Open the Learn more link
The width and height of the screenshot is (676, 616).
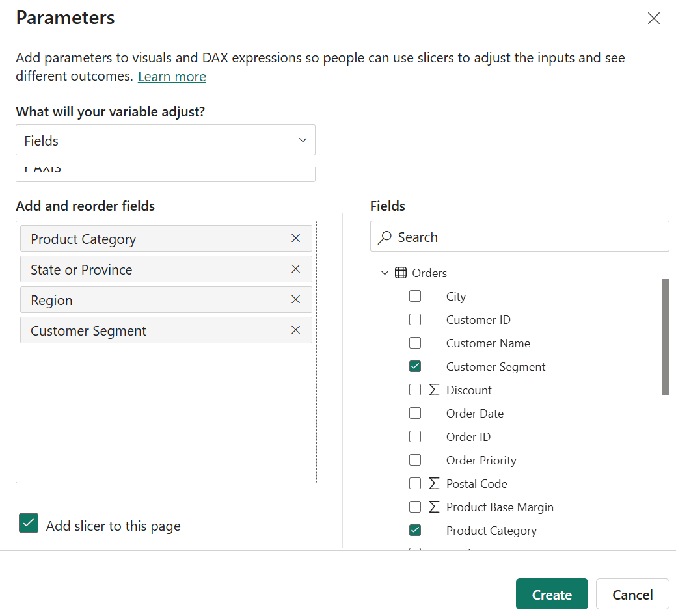point(172,77)
